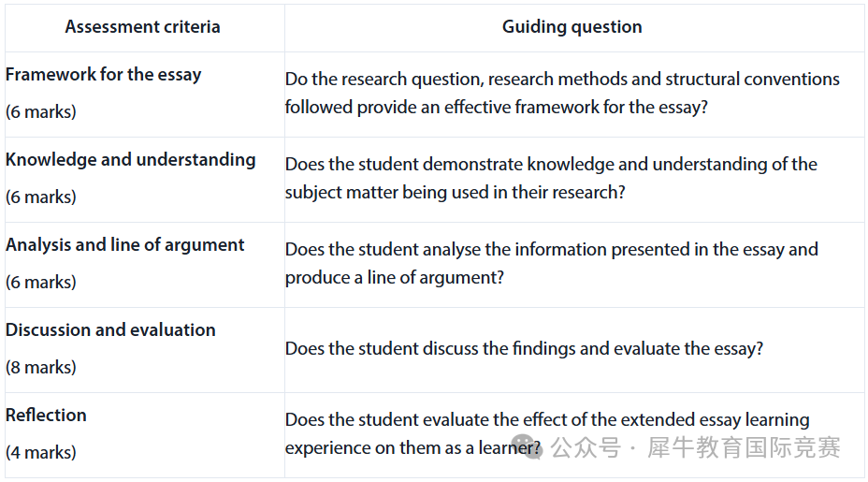Image resolution: width=868 pixels, height=482 pixels.
Task: Click the '(4 marks)' label
Action: click(x=41, y=452)
